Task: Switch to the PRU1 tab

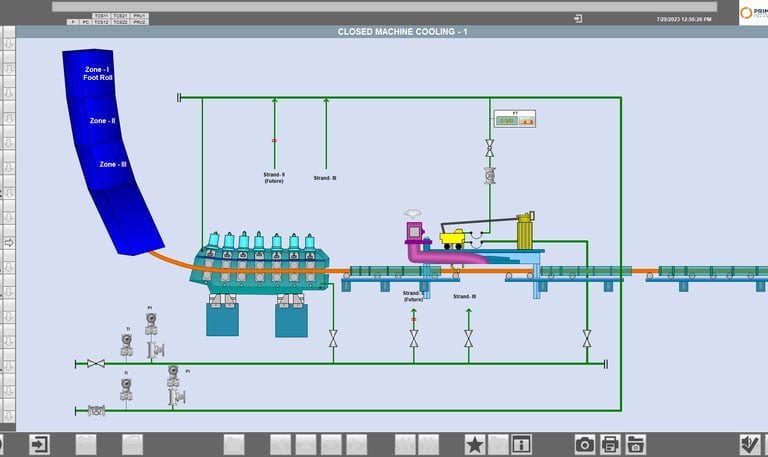Action: 139,16
